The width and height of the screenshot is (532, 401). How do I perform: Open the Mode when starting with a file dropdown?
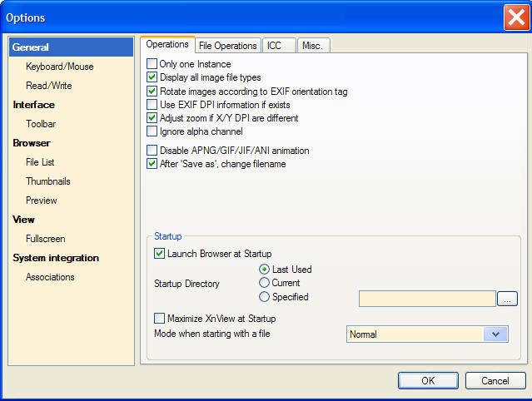[x=427, y=334]
